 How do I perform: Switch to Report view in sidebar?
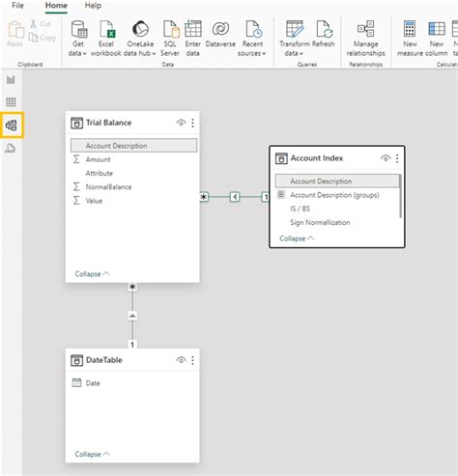[x=11, y=79]
